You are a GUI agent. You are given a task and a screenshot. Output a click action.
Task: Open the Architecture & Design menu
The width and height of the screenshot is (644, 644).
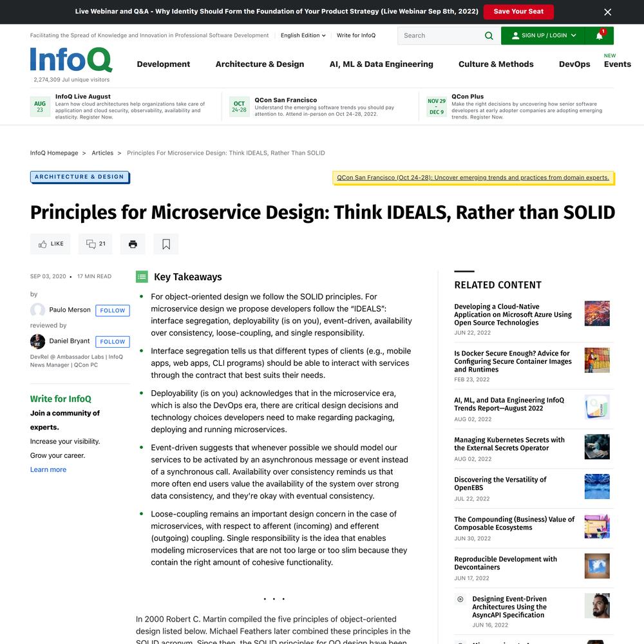[260, 64]
